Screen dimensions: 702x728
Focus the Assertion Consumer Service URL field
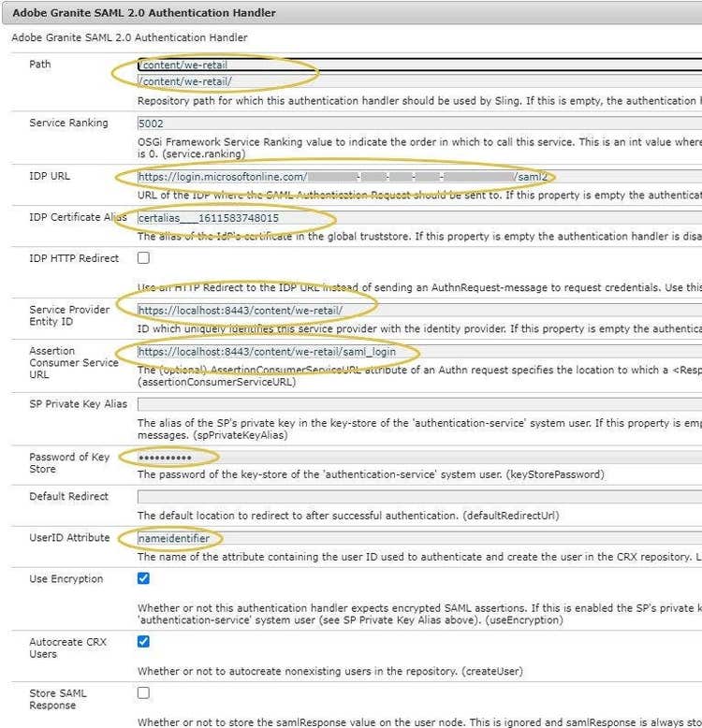[412, 352]
